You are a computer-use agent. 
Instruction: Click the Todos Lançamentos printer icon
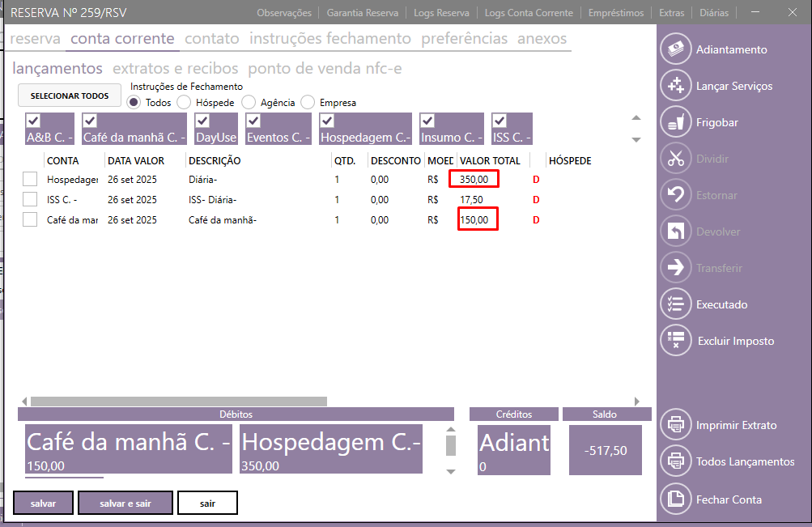click(675, 461)
